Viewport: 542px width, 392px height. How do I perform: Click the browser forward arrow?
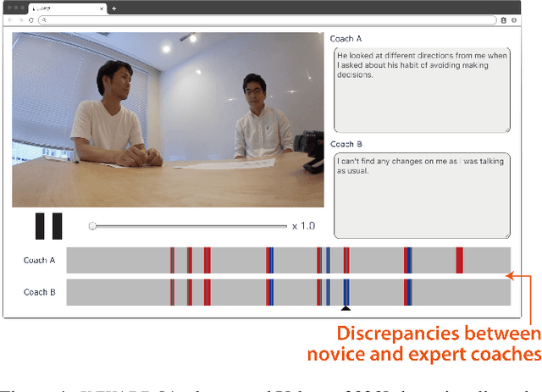[20, 20]
